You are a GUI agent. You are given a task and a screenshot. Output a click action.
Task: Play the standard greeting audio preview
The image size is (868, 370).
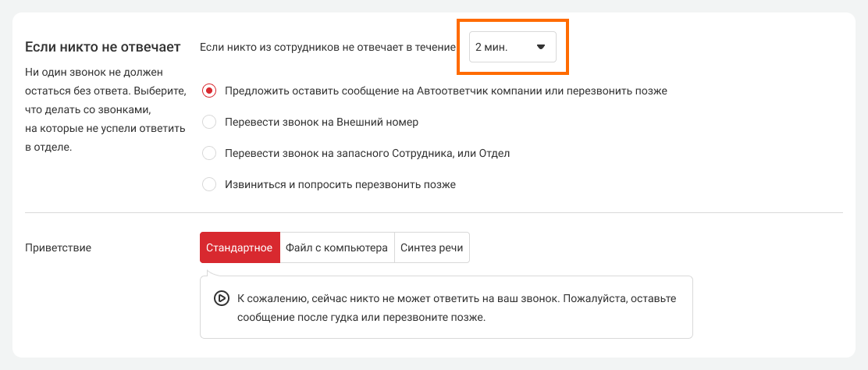click(221, 298)
